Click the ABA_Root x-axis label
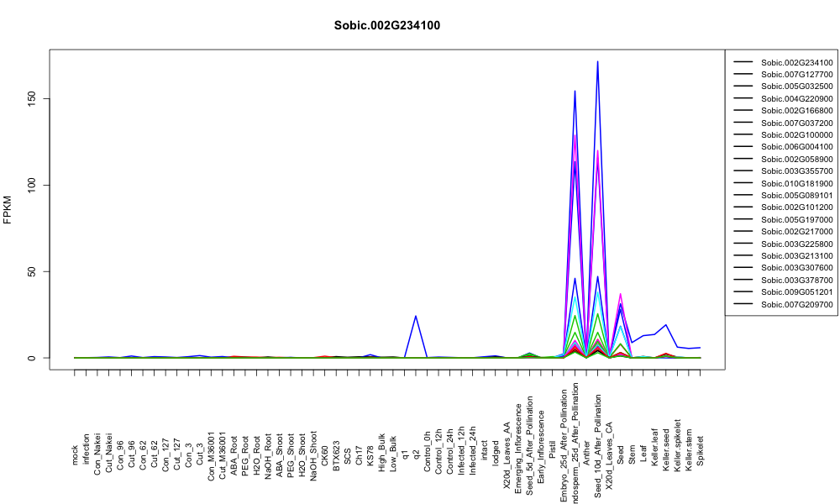 pyautogui.click(x=234, y=449)
